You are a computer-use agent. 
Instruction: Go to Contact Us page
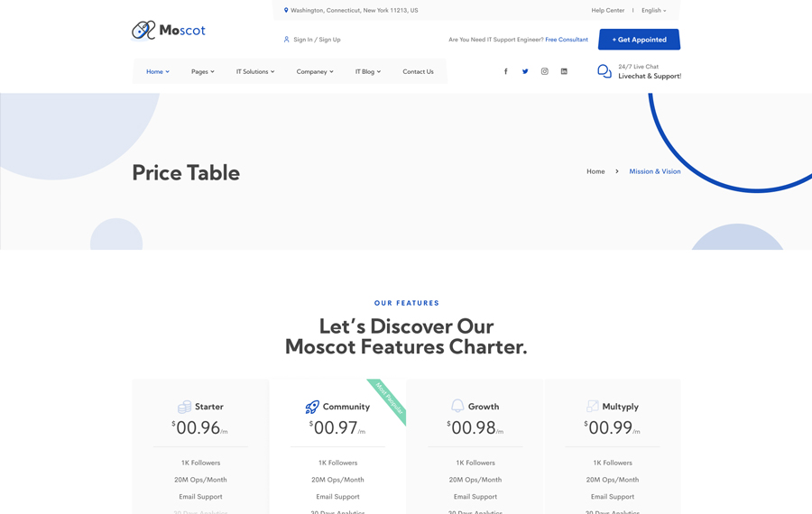[x=418, y=71]
